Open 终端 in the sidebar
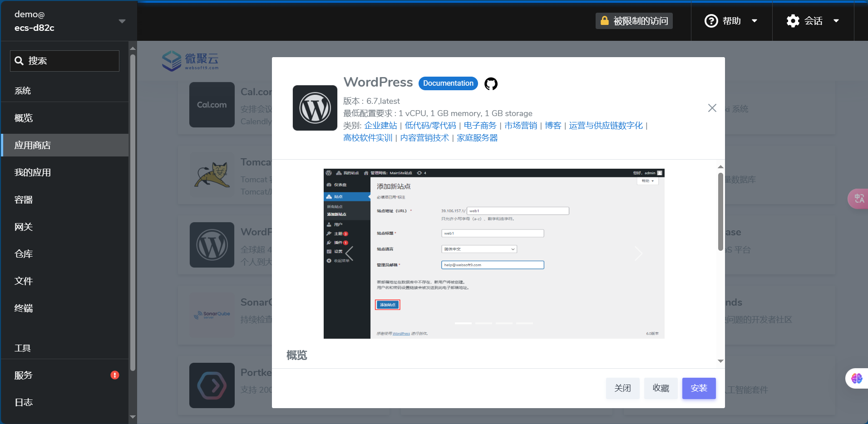The image size is (868, 424). (65, 308)
